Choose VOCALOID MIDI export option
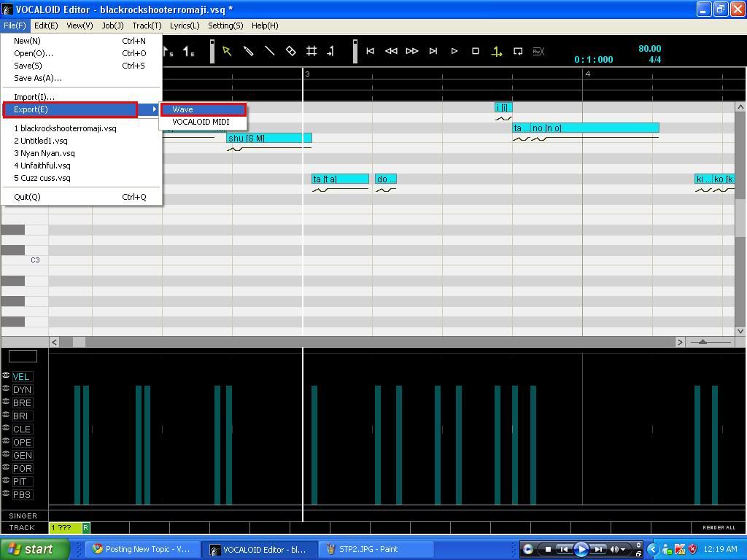 pyautogui.click(x=204, y=122)
